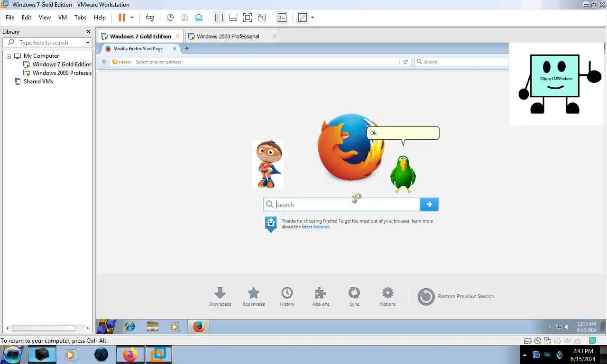Open History from Firefox start page
This screenshot has width=607, height=364.
point(287,297)
